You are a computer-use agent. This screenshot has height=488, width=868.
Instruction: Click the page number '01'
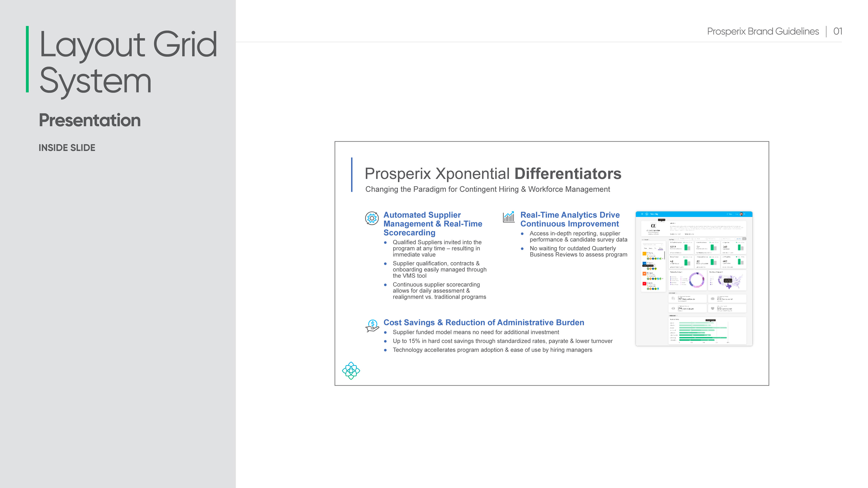[x=838, y=31]
